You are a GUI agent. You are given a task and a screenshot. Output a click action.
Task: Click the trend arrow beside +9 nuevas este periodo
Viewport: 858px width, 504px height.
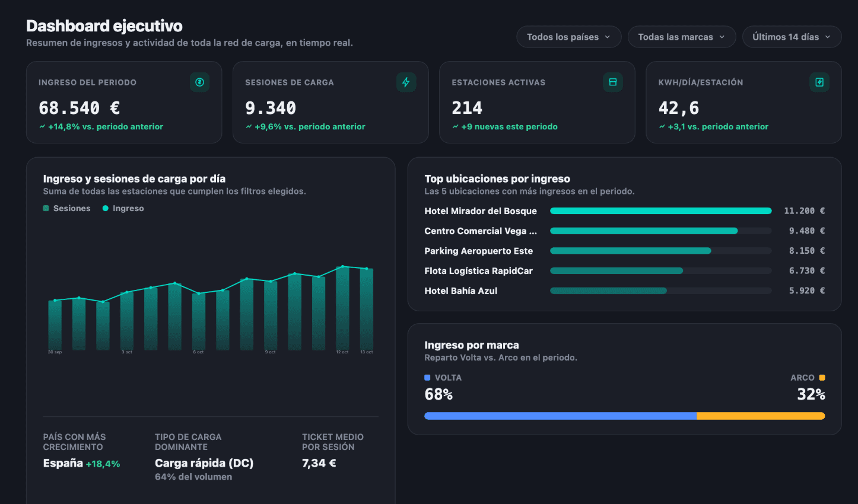click(x=455, y=127)
